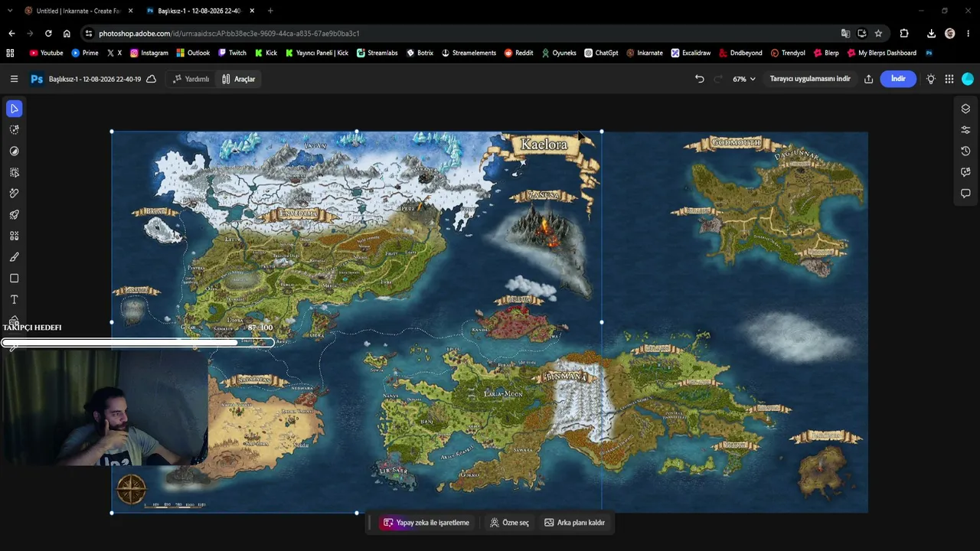Select the Brush tool

(14, 257)
